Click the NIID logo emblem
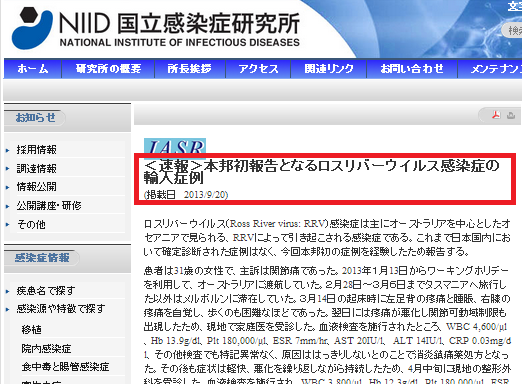 (32, 28)
